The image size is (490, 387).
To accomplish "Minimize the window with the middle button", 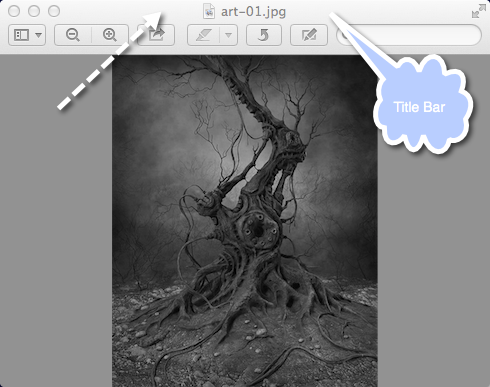I will coord(34,11).
